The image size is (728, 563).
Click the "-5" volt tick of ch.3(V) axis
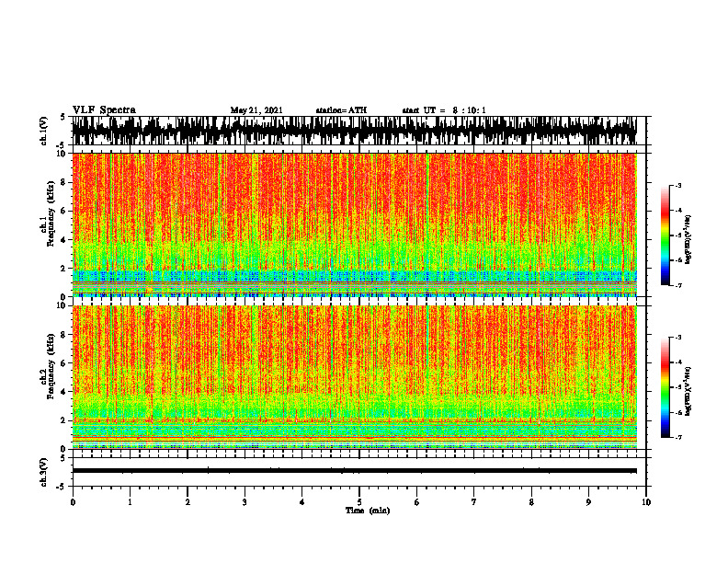pyautogui.click(x=62, y=488)
